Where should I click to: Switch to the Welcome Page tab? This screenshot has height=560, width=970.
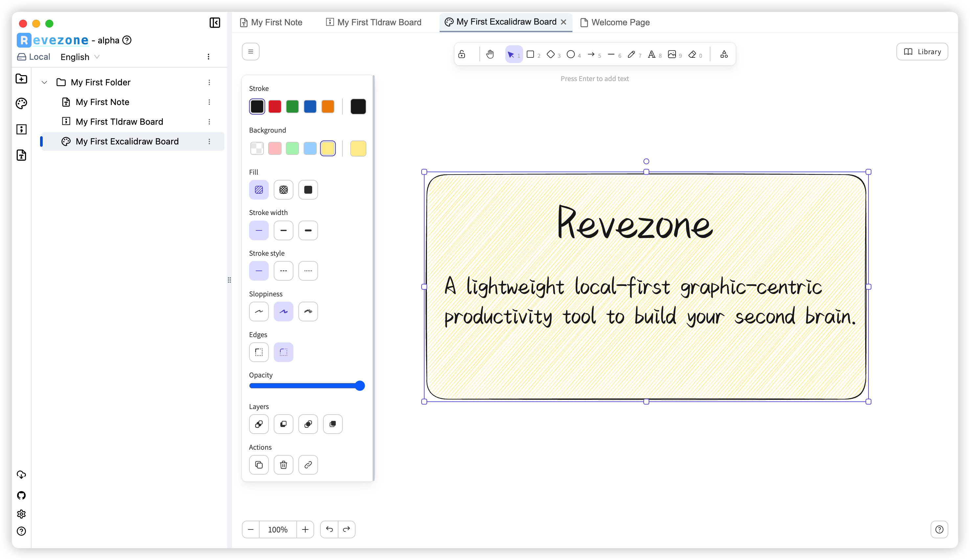[620, 22]
